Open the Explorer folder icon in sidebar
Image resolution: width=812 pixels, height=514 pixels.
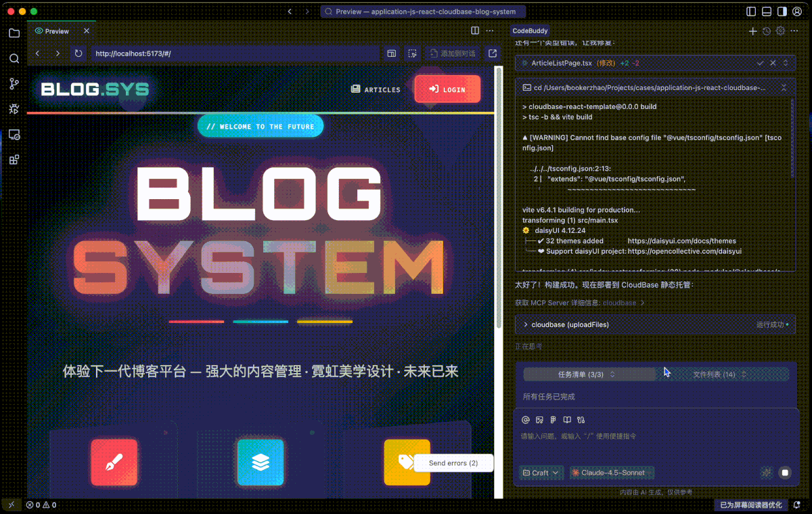tap(14, 33)
